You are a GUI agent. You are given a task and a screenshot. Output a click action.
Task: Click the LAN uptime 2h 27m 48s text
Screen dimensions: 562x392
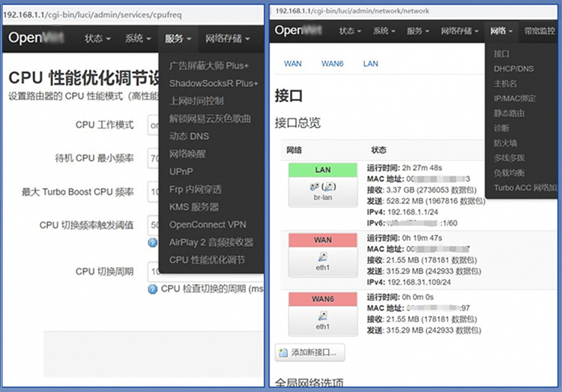click(422, 168)
